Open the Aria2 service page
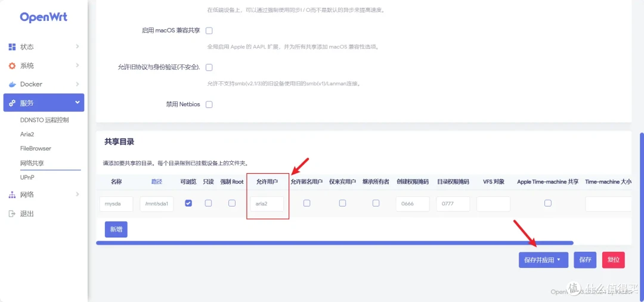Image resolution: width=644 pixels, height=302 pixels. pos(27,134)
